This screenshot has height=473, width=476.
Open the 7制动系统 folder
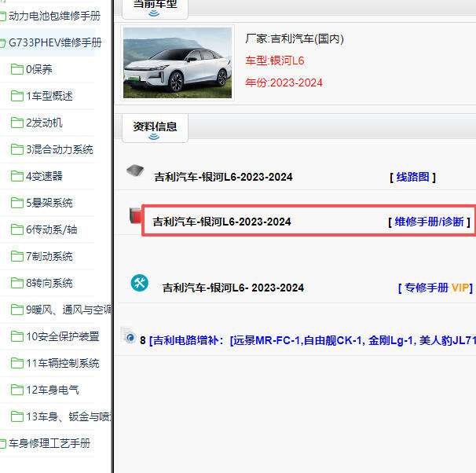pyautogui.click(x=49, y=257)
